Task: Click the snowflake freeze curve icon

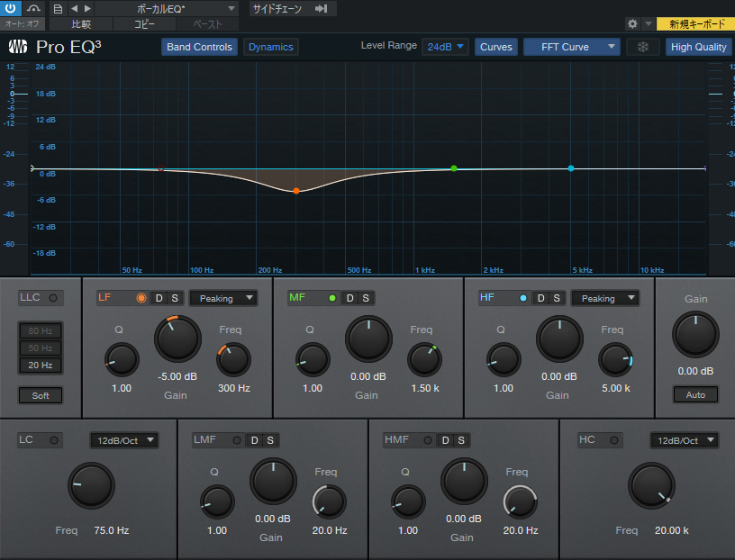Action: pos(642,47)
